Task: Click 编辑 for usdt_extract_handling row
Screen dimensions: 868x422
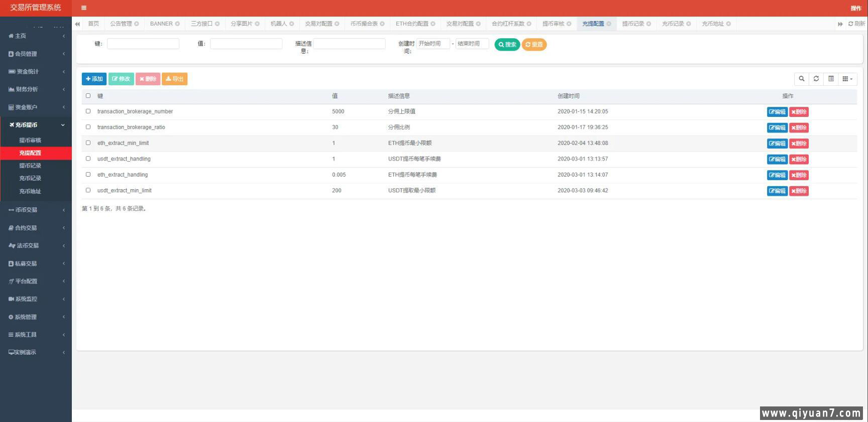Action: pyautogui.click(x=777, y=160)
